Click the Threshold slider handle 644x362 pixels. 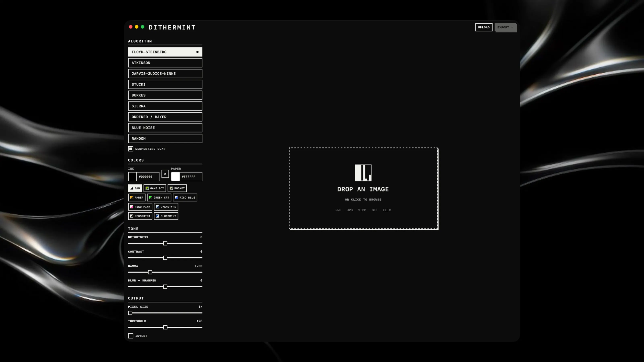pyautogui.click(x=165, y=327)
